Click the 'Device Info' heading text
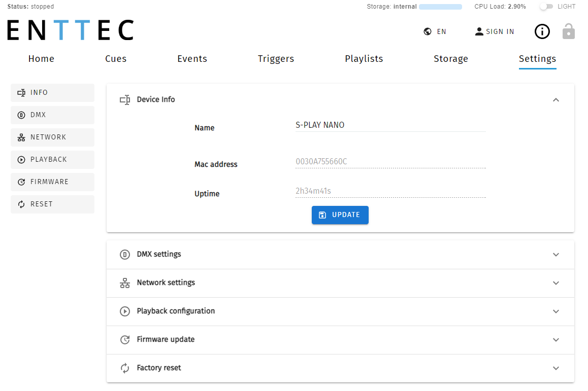The width and height of the screenshot is (588, 391). (x=155, y=99)
